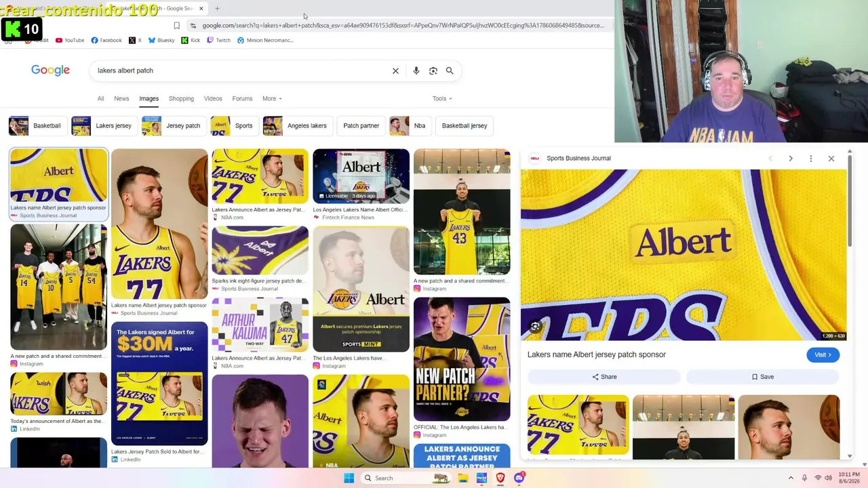Open the X bookmark

(x=135, y=40)
